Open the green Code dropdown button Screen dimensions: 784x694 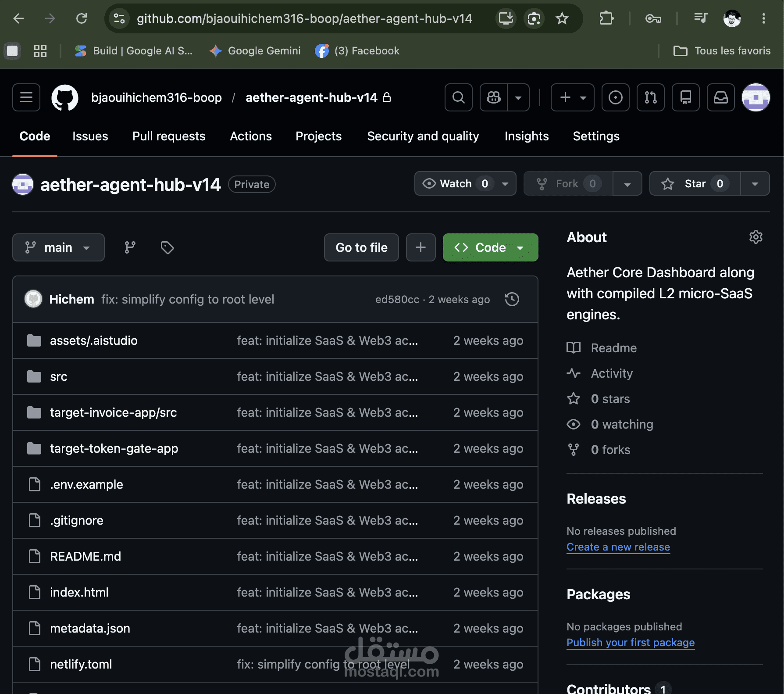coord(490,247)
